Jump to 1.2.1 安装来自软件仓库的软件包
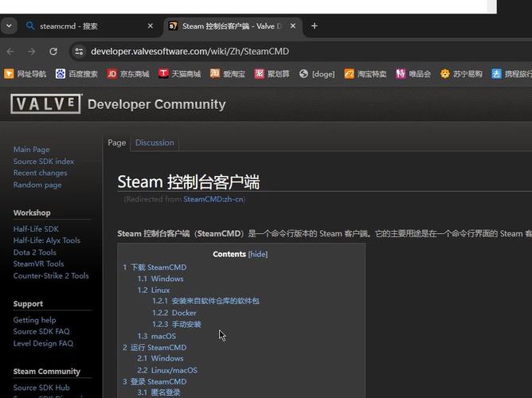Screen dimensions: 532x398 click(206, 301)
